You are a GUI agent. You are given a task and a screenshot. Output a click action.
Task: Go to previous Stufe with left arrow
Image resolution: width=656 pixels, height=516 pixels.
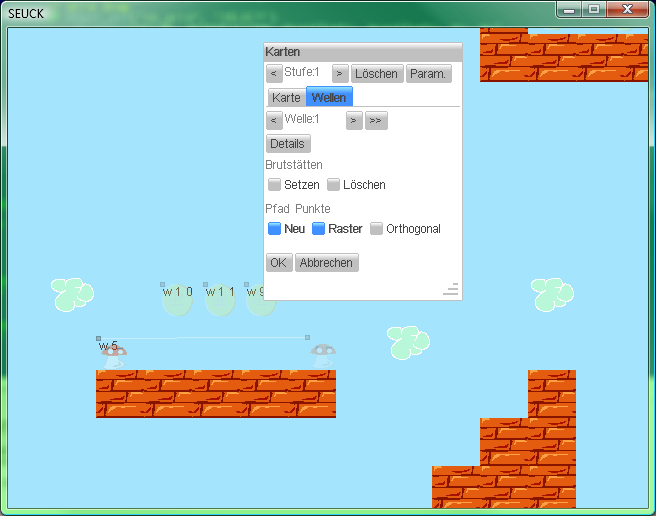click(274, 74)
